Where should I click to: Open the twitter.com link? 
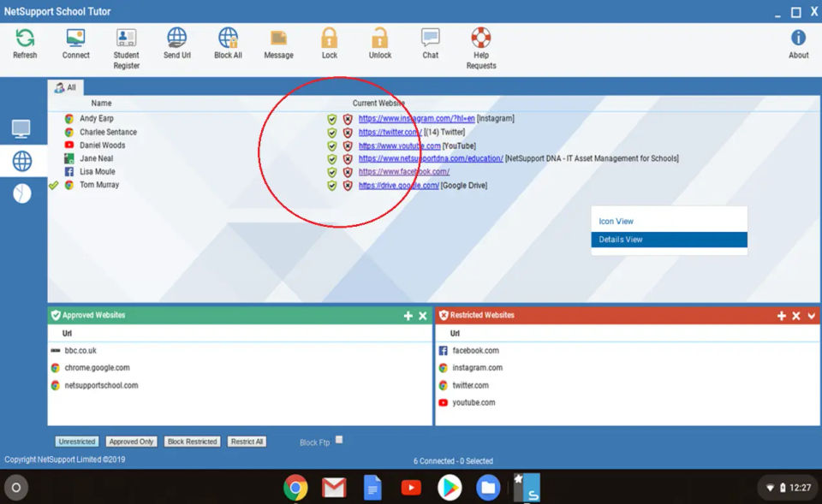pos(390,132)
